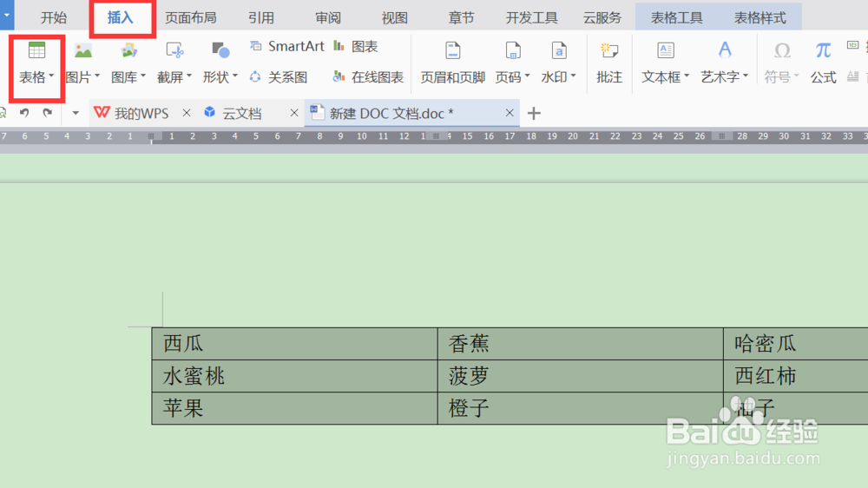Click the 水蜜桃 table cell
This screenshot has width=868, height=488.
tap(294, 377)
